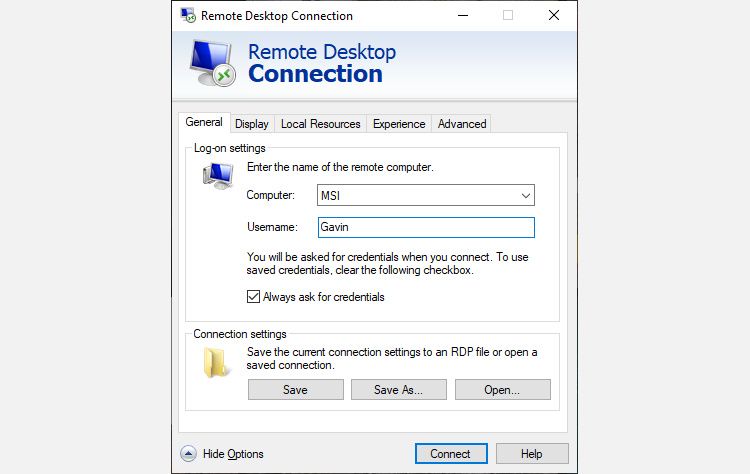Close the Remote Desktop Connection window
The width and height of the screenshot is (750, 474).
(554, 15)
